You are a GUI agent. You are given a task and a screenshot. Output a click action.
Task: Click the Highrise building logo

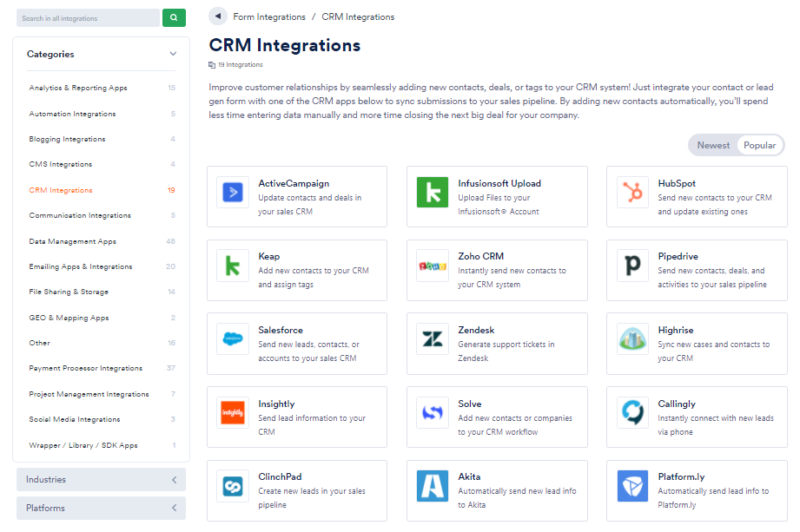click(632, 338)
